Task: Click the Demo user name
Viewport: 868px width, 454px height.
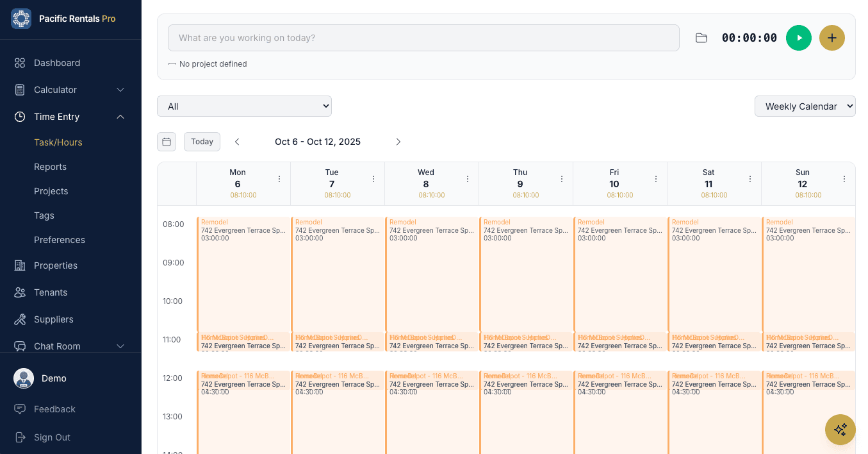Action: (54, 378)
